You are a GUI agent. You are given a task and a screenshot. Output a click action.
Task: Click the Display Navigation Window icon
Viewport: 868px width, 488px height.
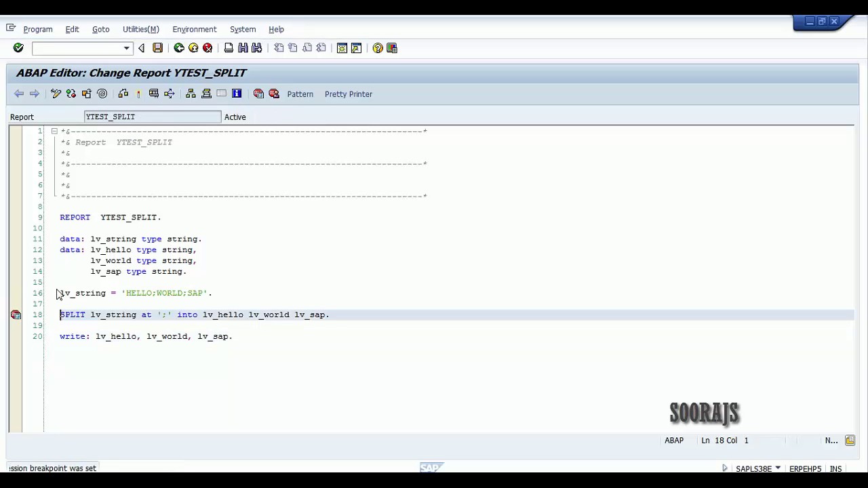click(x=206, y=94)
